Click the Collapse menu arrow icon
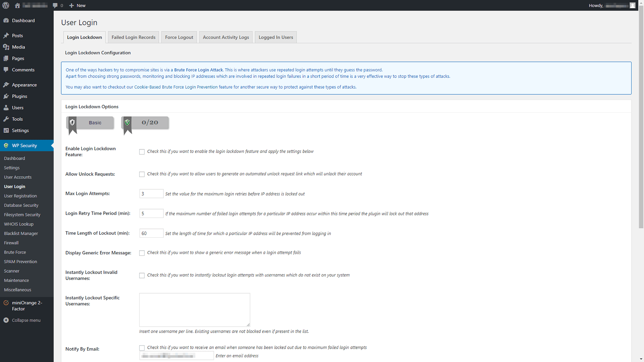The image size is (644, 362). coord(6,320)
